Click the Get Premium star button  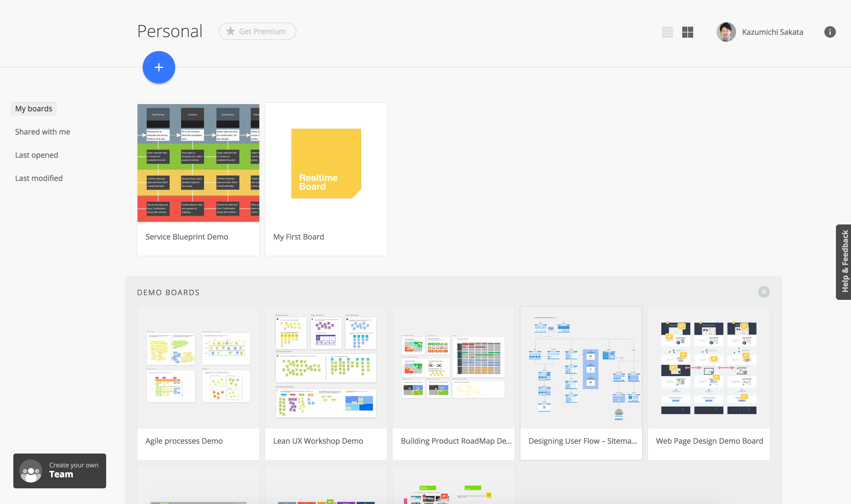[x=257, y=31]
